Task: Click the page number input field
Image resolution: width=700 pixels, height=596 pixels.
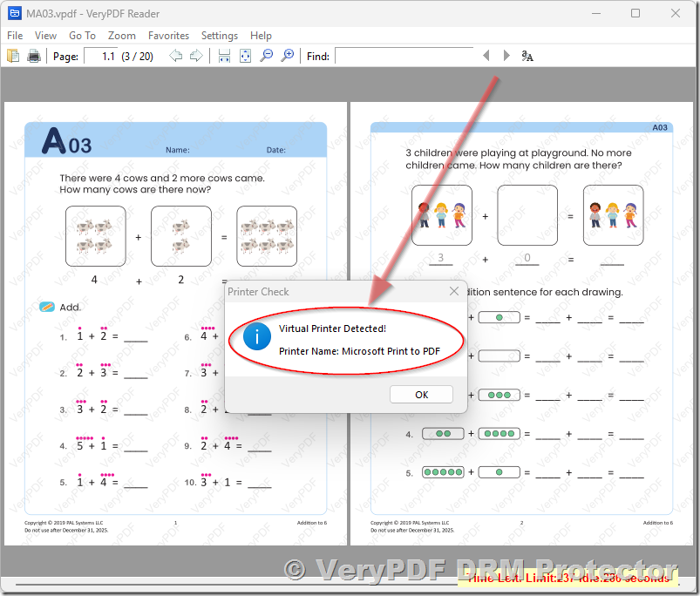Action: (x=100, y=57)
